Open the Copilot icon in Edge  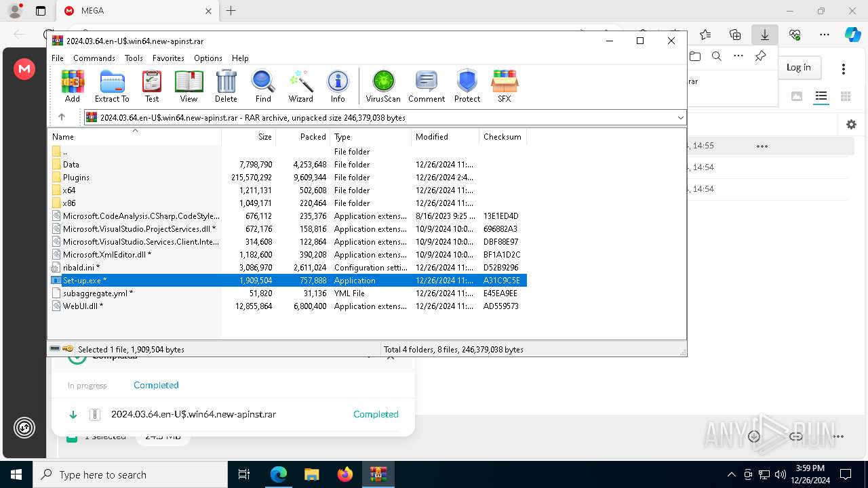pos(852,34)
